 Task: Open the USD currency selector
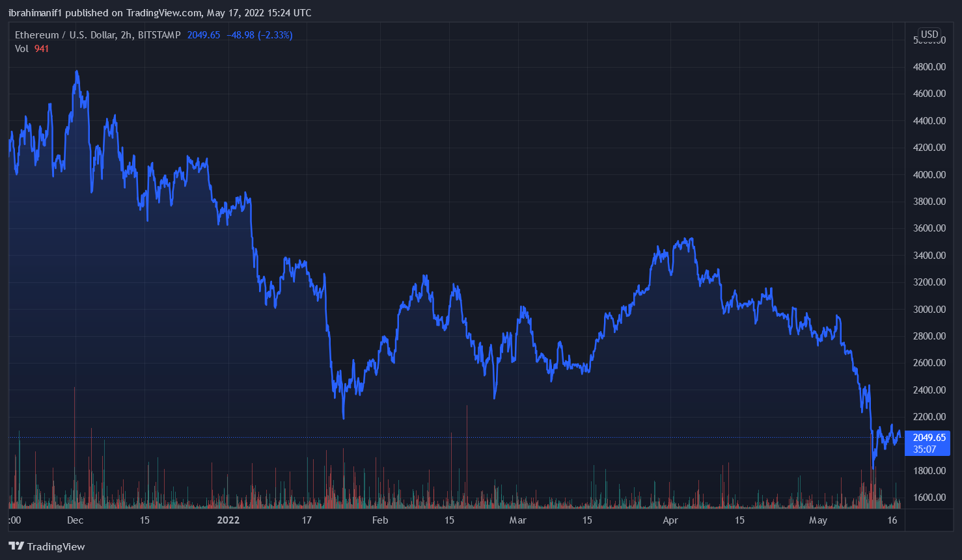click(x=929, y=34)
